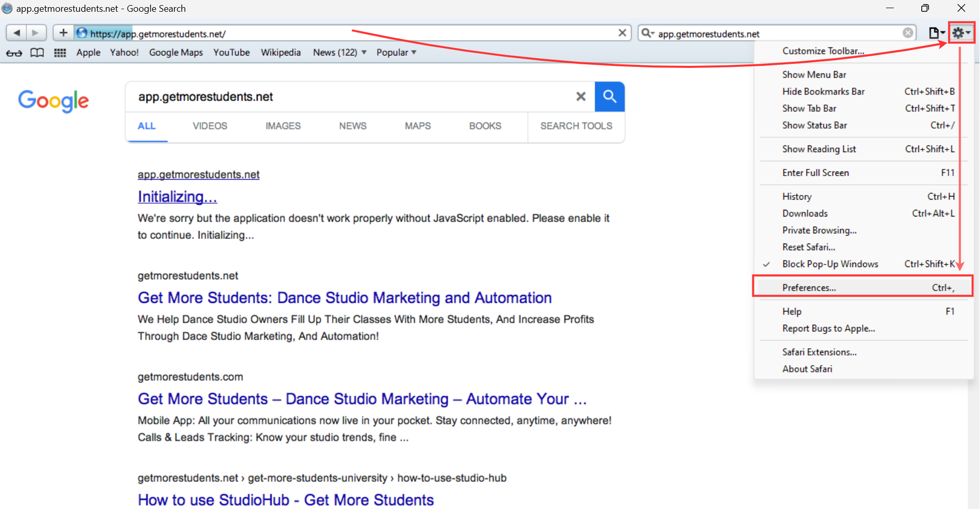This screenshot has width=980, height=510.
Task: Click the magnifier in Safari search field
Action: click(647, 33)
